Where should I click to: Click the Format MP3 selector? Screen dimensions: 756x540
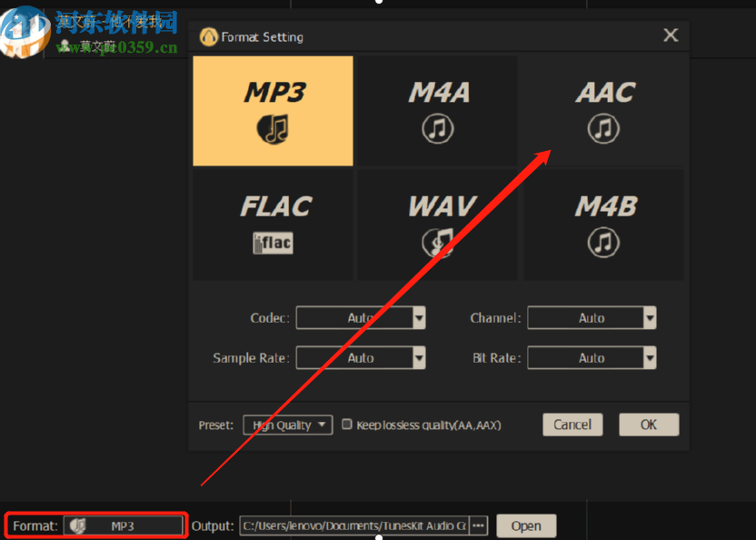[x=123, y=525]
